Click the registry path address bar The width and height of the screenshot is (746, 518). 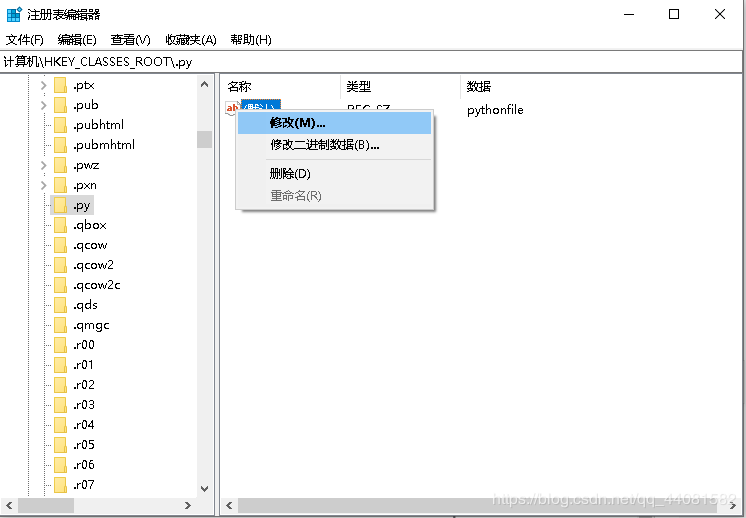pos(371,62)
